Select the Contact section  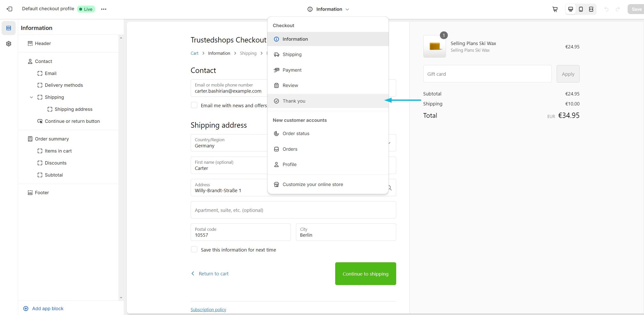click(68, 61)
